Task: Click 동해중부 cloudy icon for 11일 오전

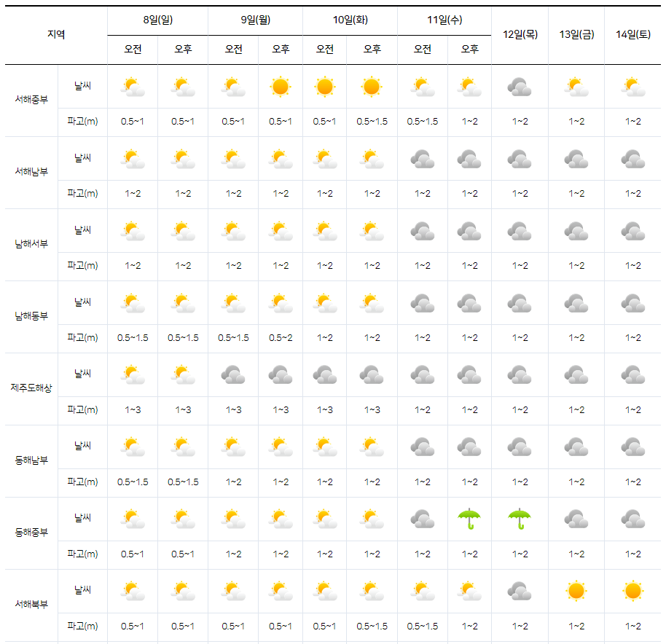Action: (423, 519)
